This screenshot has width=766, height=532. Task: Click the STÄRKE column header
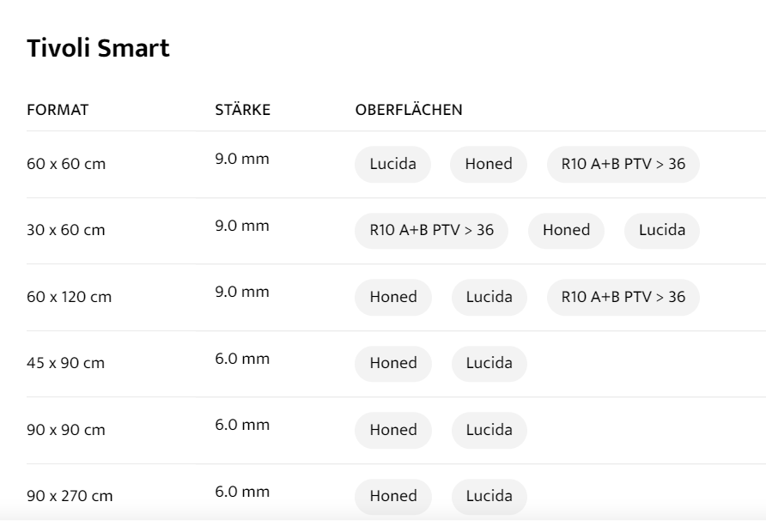243,110
